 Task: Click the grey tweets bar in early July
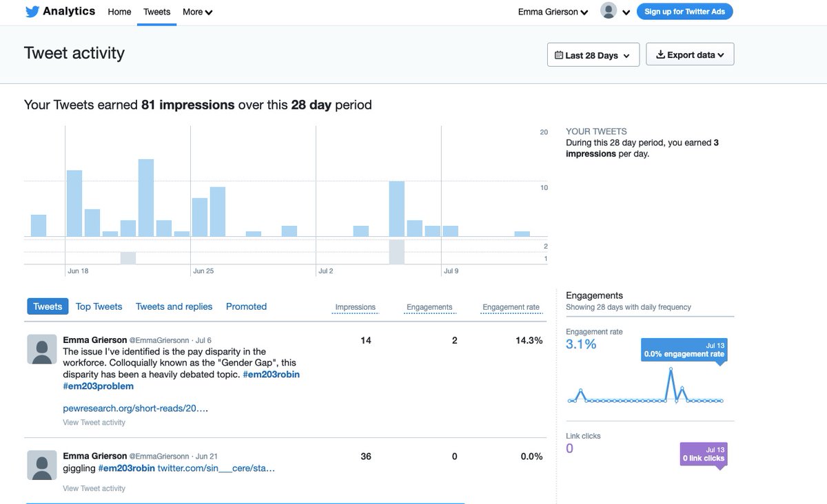(396, 252)
